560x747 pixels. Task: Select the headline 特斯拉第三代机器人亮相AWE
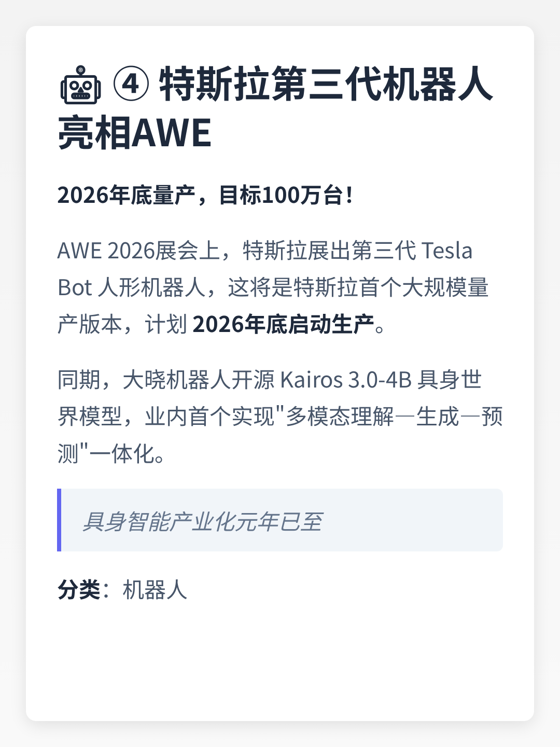coord(275,108)
